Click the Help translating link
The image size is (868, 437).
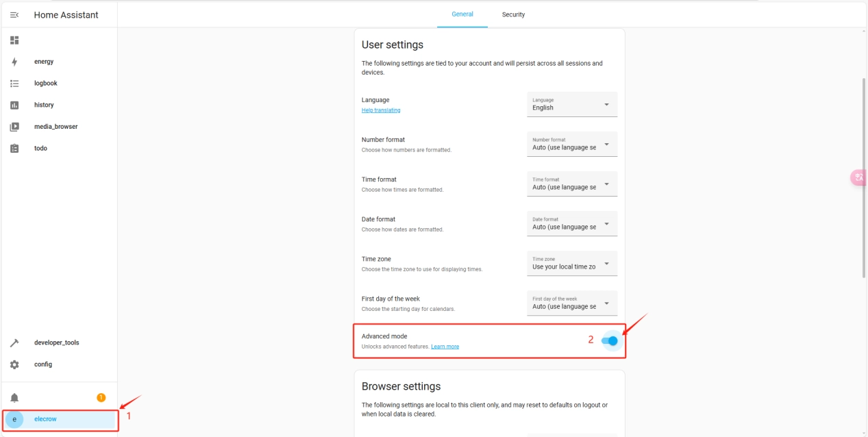click(x=381, y=110)
